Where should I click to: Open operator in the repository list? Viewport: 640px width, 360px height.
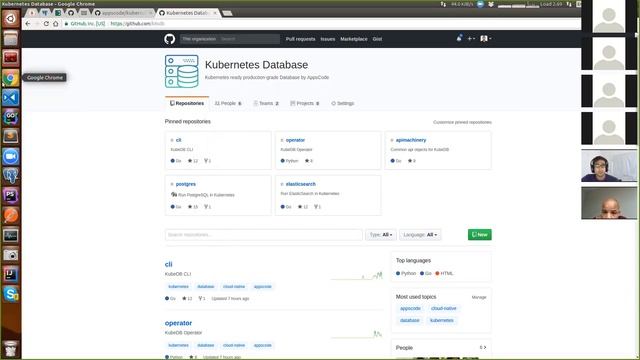(x=178, y=323)
